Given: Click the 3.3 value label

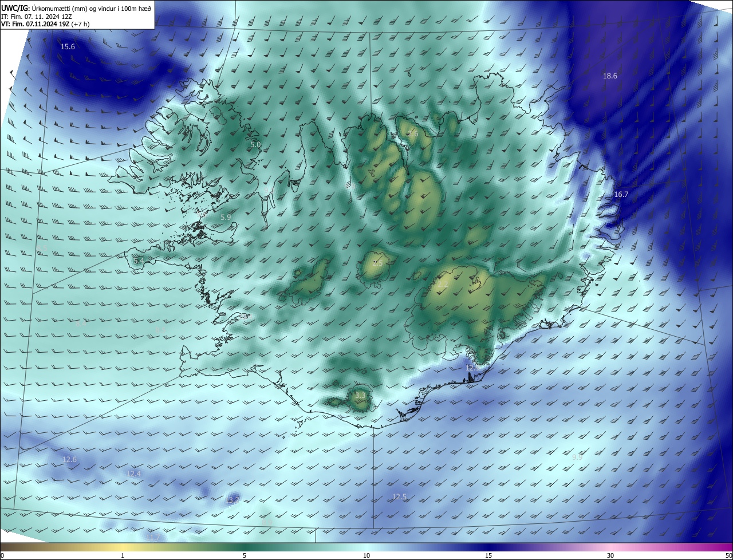Looking at the screenshot, I should point(360,396).
